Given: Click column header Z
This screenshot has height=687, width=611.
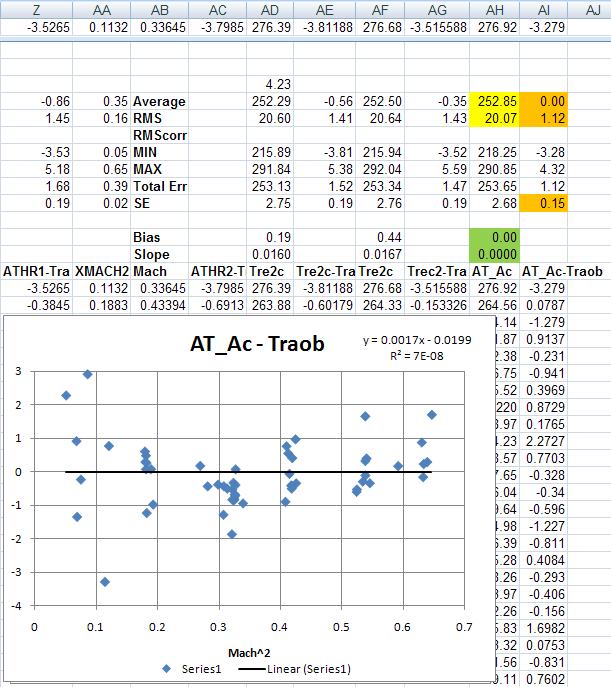Looking at the screenshot, I should click(x=36, y=9).
